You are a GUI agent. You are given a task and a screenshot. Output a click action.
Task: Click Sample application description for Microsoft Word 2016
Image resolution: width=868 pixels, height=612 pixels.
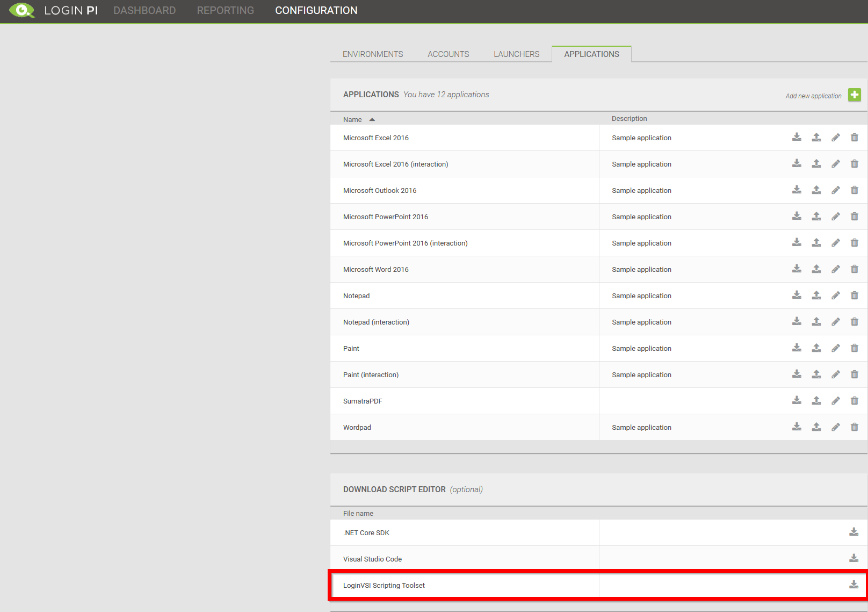coord(641,270)
